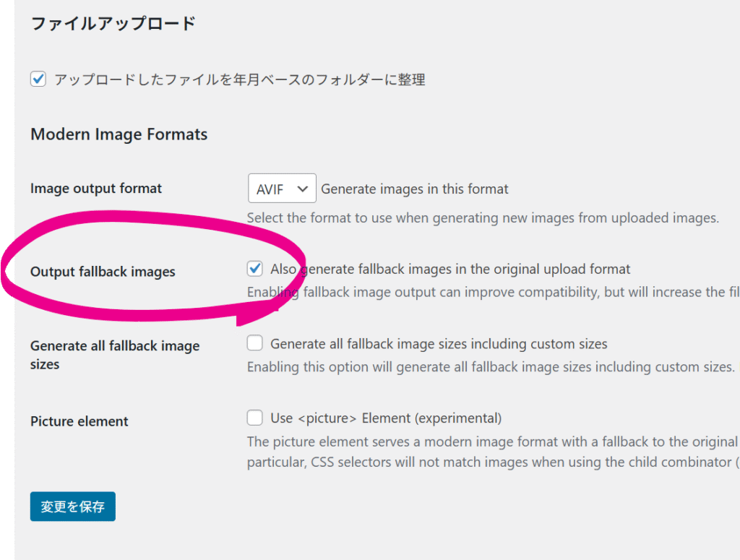The width and height of the screenshot is (740, 560).
Task: Click the chevron arrow on AVIF selector
Action: [303, 189]
